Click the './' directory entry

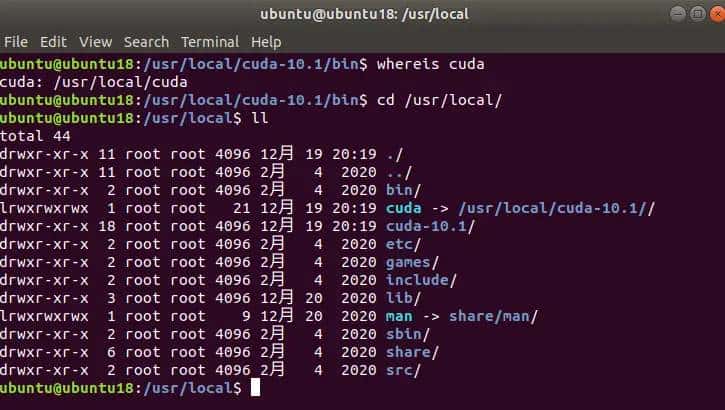[x=395, y=154]
